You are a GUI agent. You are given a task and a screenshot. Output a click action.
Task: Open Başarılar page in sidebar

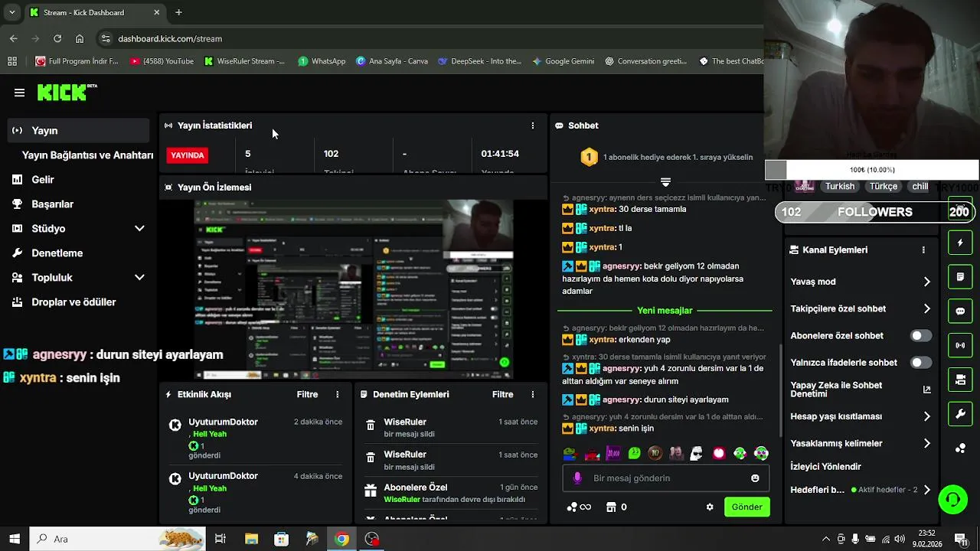tap(52, 204)
